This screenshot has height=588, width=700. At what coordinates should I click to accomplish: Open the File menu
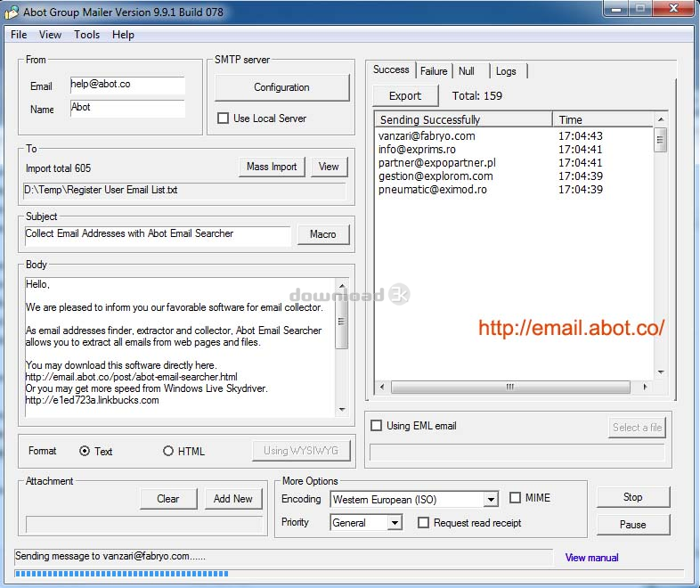tap(19, 35)
